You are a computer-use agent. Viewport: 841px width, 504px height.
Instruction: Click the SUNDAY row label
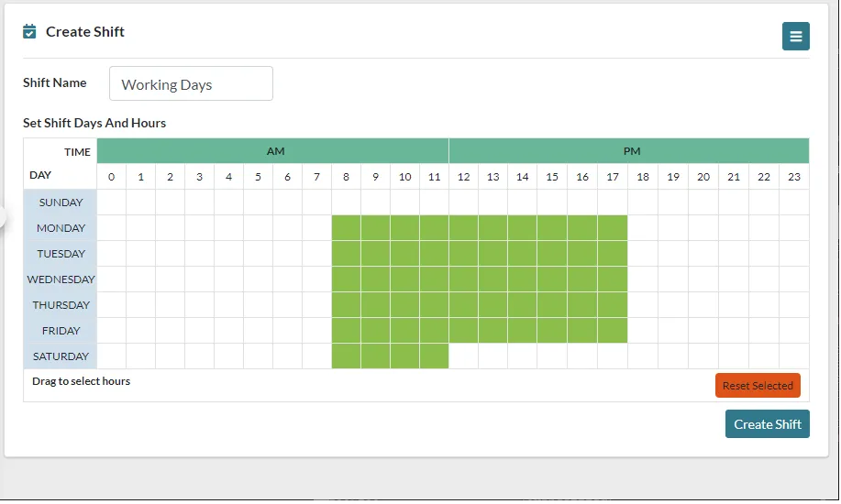(x=61, y=203)
